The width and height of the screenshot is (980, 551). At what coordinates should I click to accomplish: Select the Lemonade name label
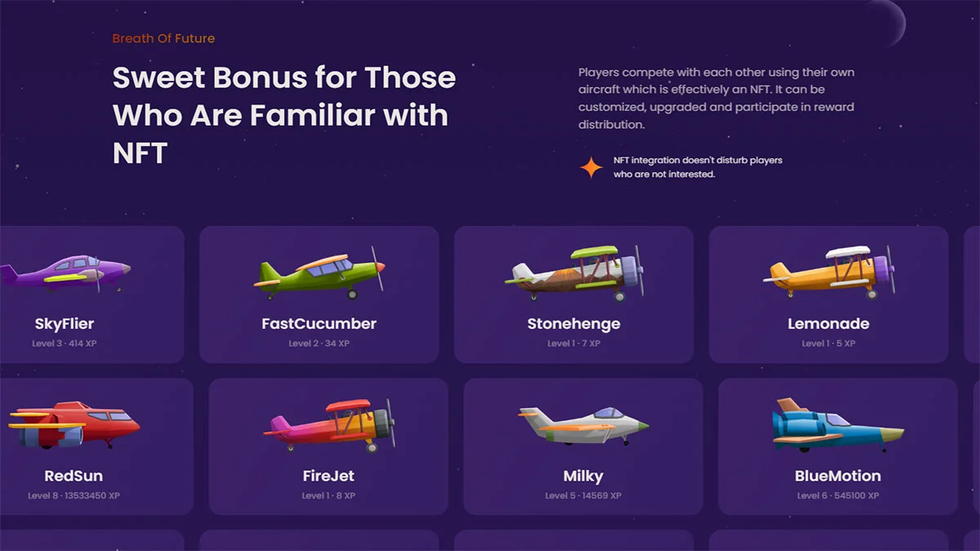pos(829,324)
